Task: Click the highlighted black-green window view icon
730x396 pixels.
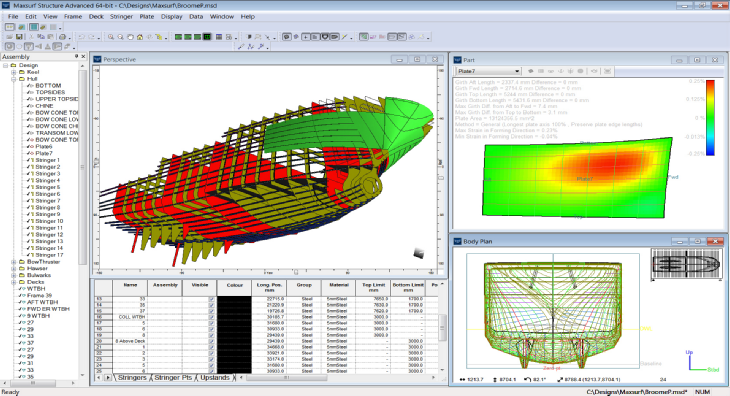Action: tap(207, 37)
